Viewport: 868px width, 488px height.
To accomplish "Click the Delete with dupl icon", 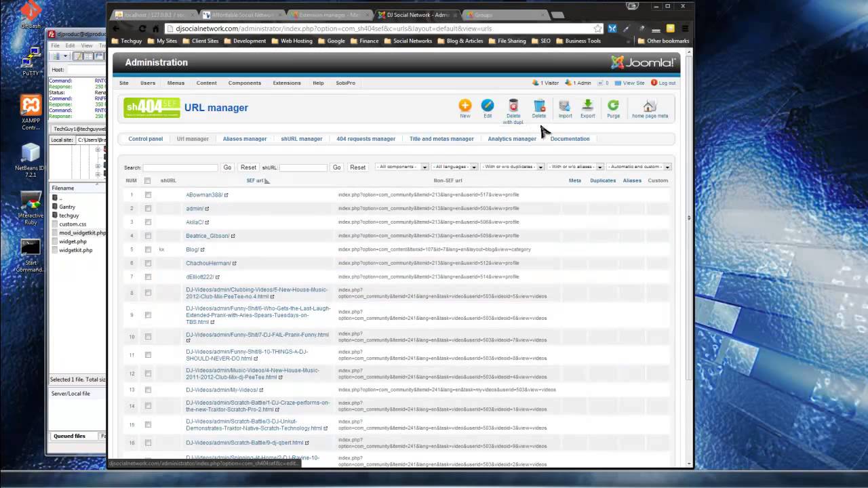I will (513, 105).
